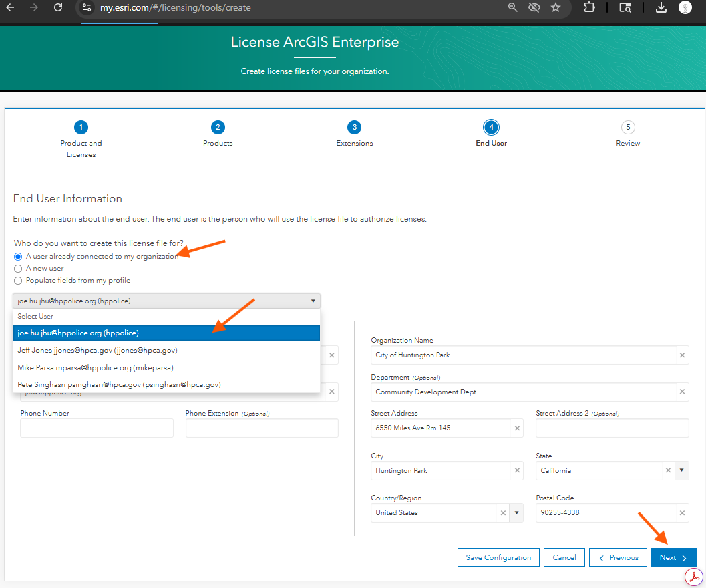Collapse the user selection dropdown

pyautogui.click(x=313, y=301)
